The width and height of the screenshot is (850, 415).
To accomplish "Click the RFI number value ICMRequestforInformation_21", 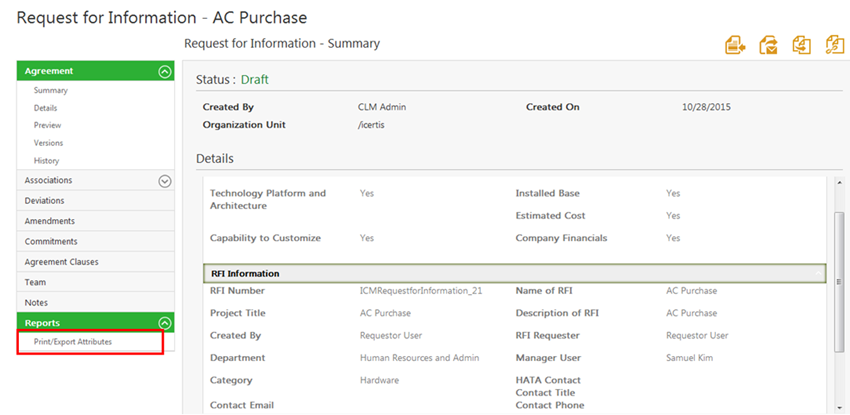I will [421, 291].
